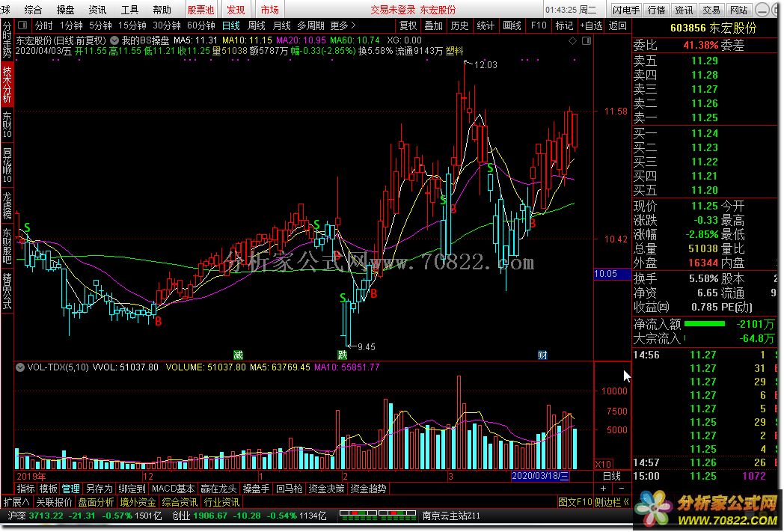Image resolution: width=784 pixels, height=532 pixels.
Task: Open the 盘面分析 tab
Action: tap(96, 502)
